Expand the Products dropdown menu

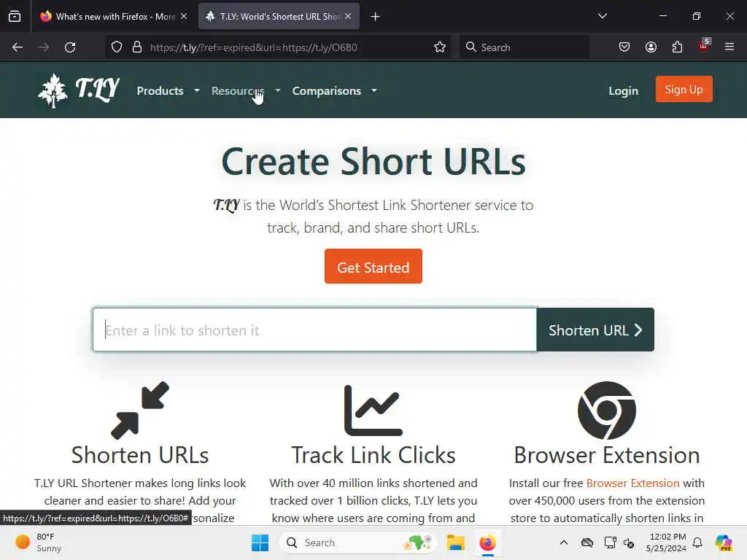coord(168,90)
